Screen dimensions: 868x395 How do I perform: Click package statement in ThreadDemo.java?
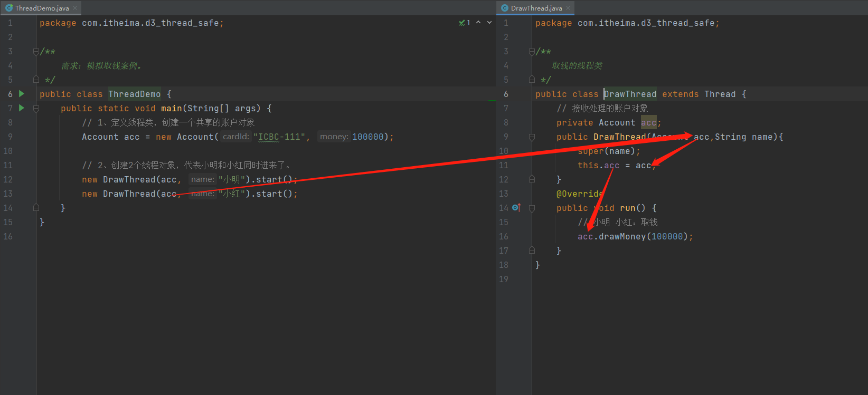tap(131, 23)
